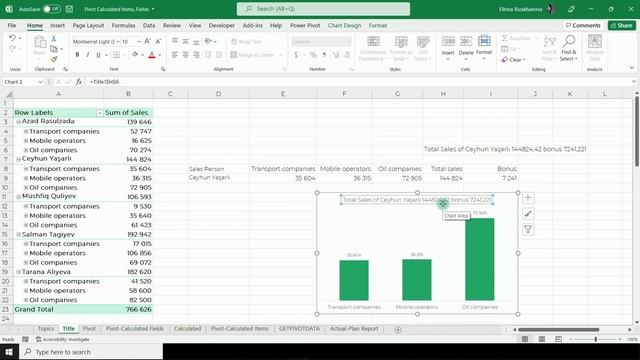Expand Transport companies under Azad Rasulzada

26,131
